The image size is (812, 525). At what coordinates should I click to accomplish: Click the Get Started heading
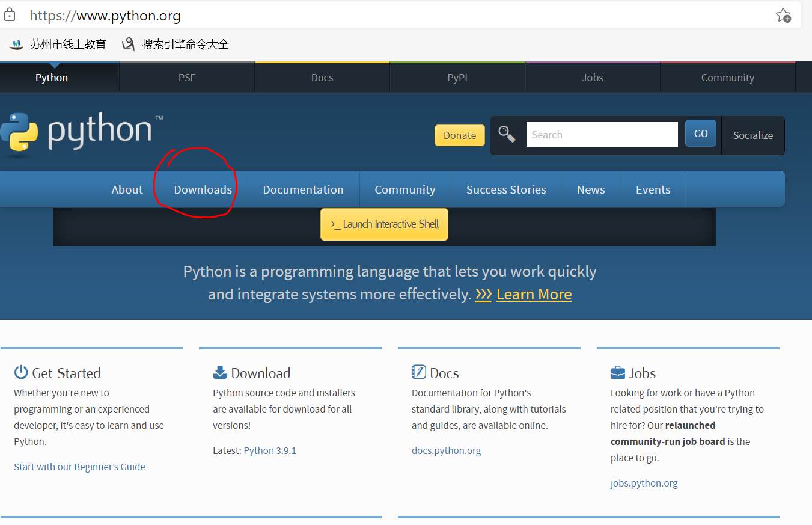[66, 373]
